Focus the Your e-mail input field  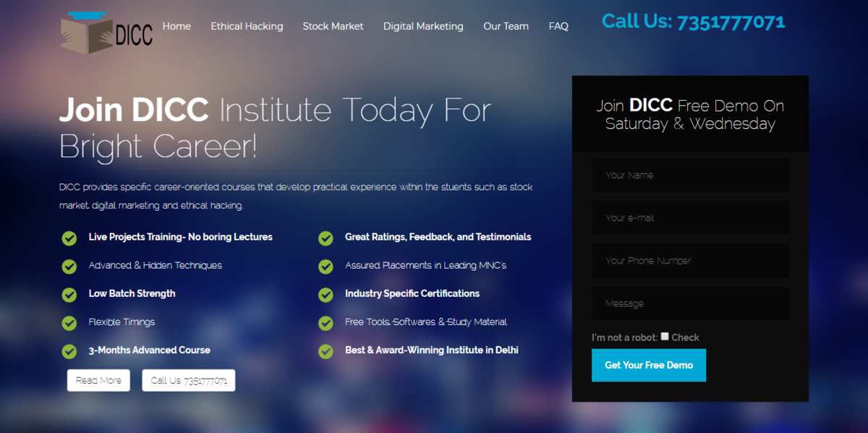pos(690,218)
